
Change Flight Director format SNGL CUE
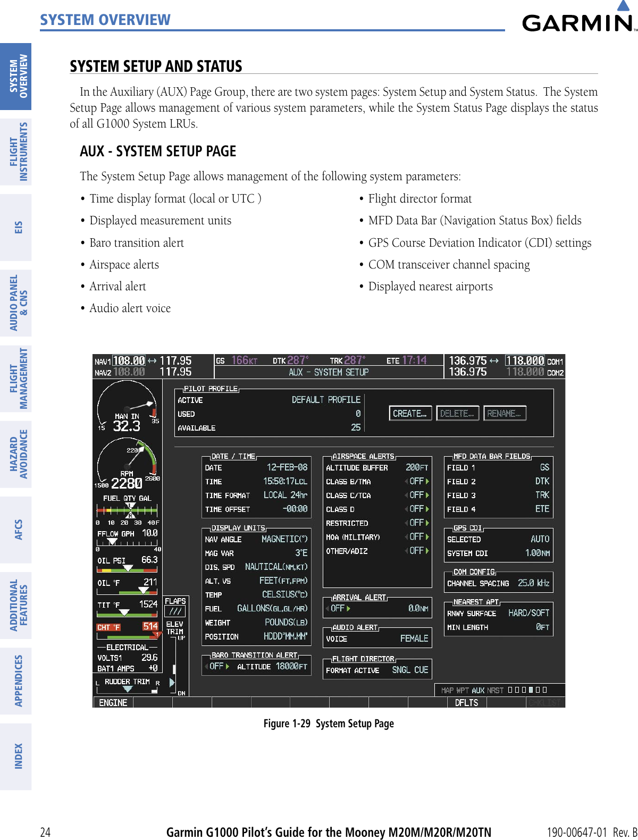(x=410, y=670)
